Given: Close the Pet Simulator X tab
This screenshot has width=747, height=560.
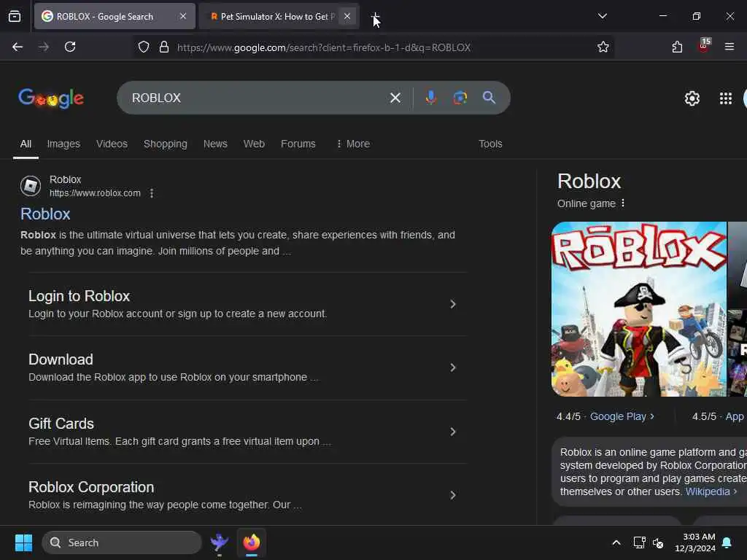Looking at the screenshot, I should (x=347, y=16).
